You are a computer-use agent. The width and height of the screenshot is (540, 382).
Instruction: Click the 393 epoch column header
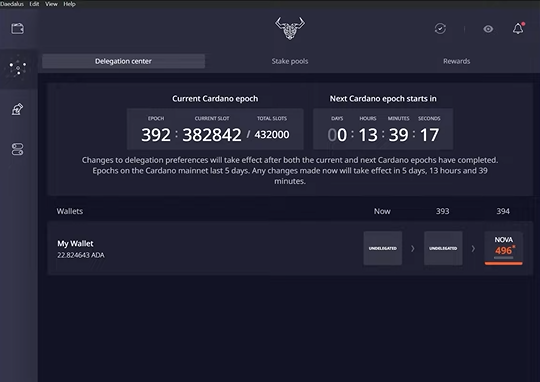tap(443, 211)
